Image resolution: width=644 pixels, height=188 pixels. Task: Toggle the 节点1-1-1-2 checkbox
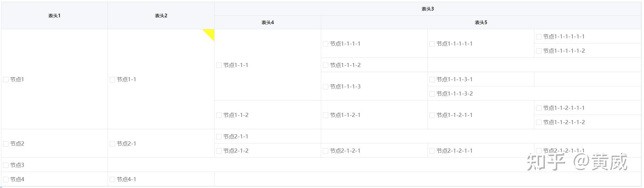tap(326, 65)
